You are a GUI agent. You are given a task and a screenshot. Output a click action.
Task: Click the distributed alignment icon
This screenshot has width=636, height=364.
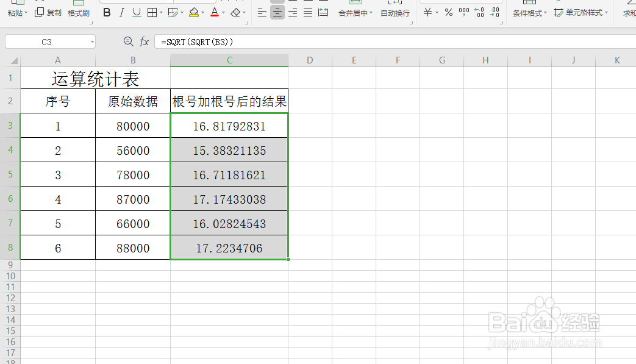point(323,13)
